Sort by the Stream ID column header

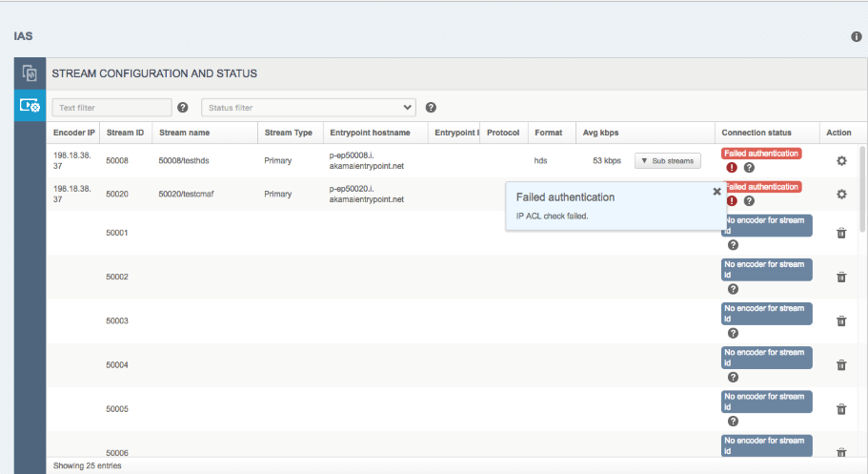[x=126, y=133]
